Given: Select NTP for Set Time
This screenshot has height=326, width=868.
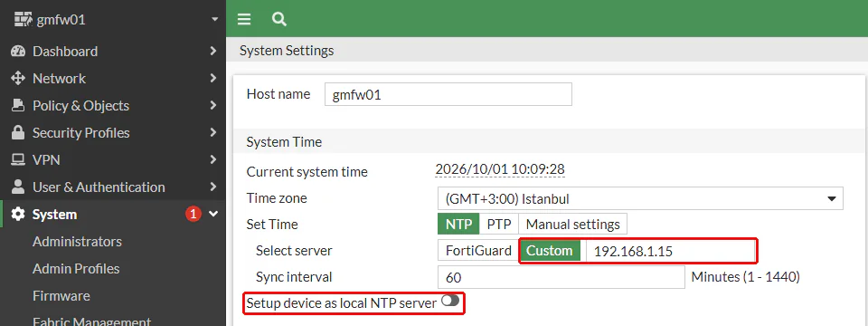Looking at the screenshot, I should [458, 224].
